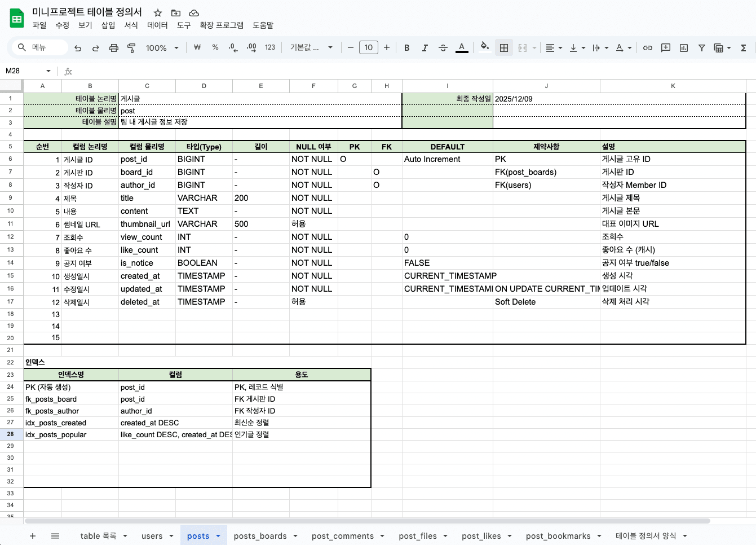The image size is (756, 545).
Task: Select the Paint format tool
Action: (131, 48)
